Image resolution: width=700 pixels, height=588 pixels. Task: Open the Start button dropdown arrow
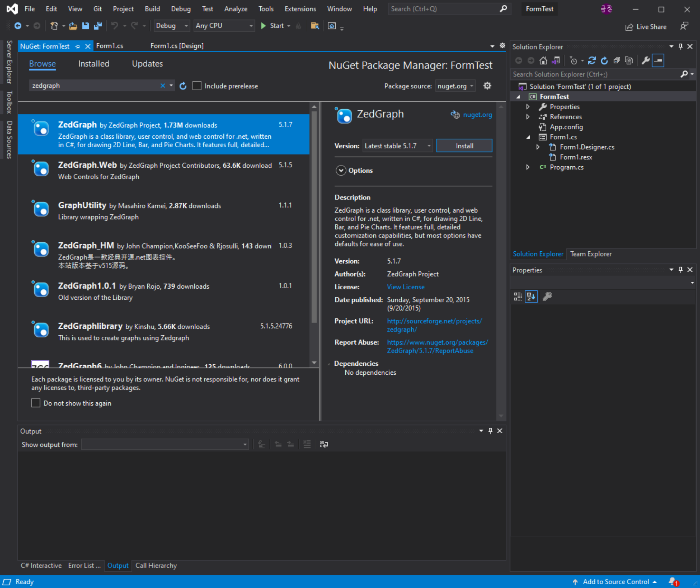(289, 26)
